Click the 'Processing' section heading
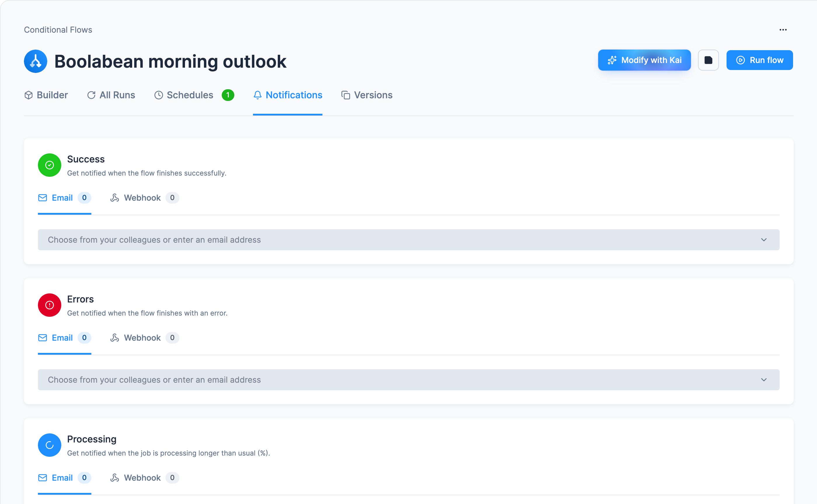817x504 pixels. point(92,439)
